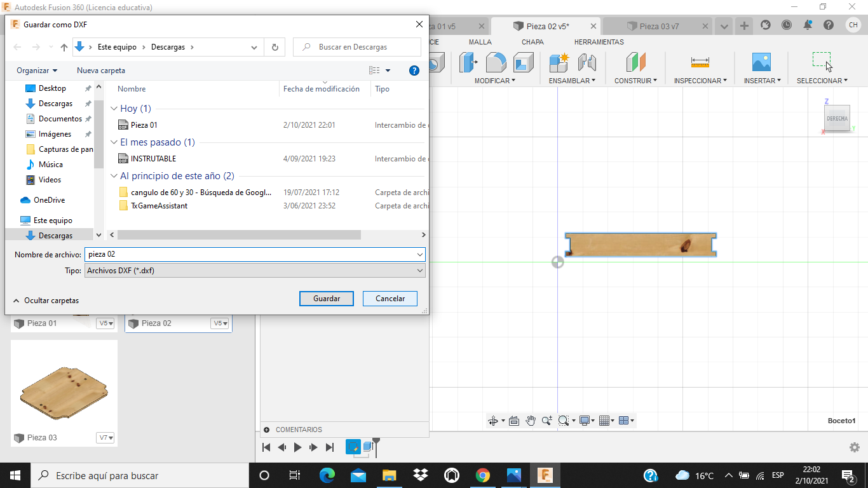Viewport: 868px width, 488px height.
Task: Click the sketch feature in timeline
Action: (x=353, y=447)
